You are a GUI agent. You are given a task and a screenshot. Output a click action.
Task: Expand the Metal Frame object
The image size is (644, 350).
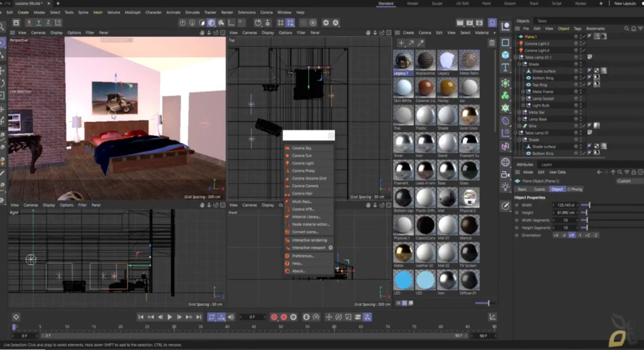(x=523, y=92)
